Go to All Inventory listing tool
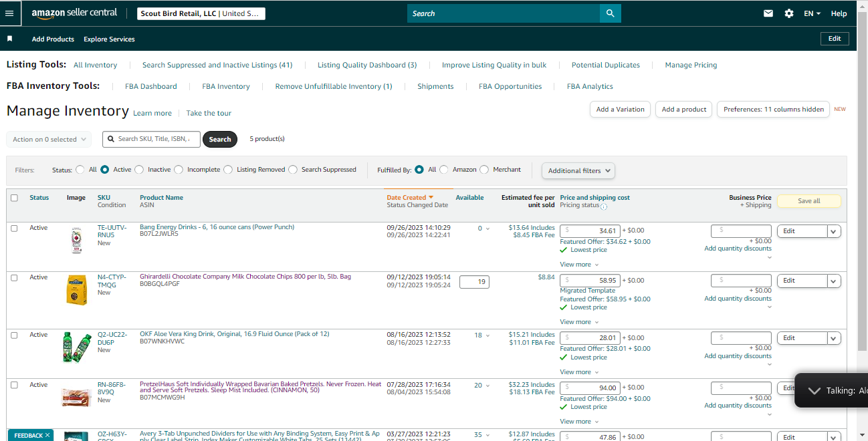868x441 pixels. (95, 65)
